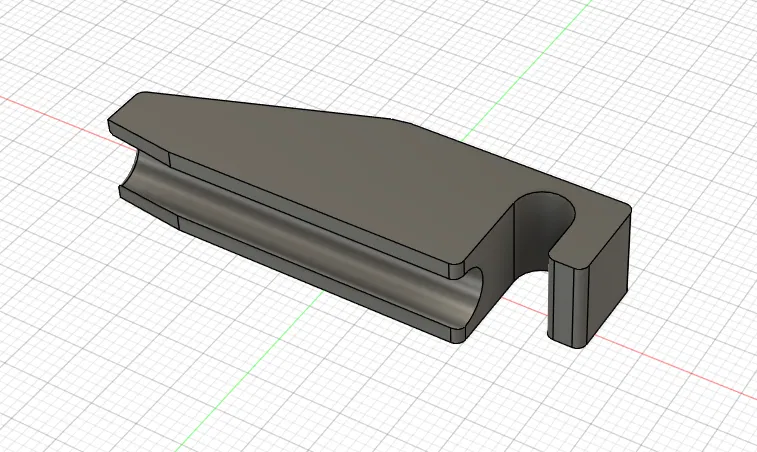
Task: Select the dark right side face of the hook tab
Action: (x=609, y=278)
